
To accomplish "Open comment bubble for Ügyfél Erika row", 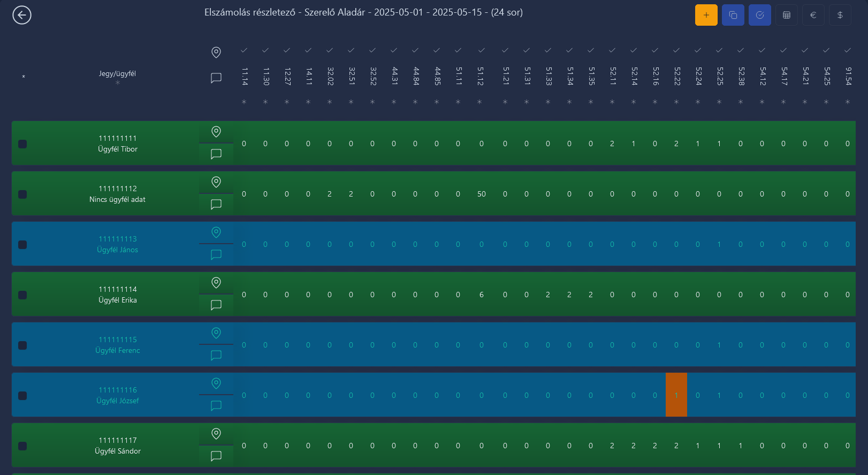I will [216, 305].
